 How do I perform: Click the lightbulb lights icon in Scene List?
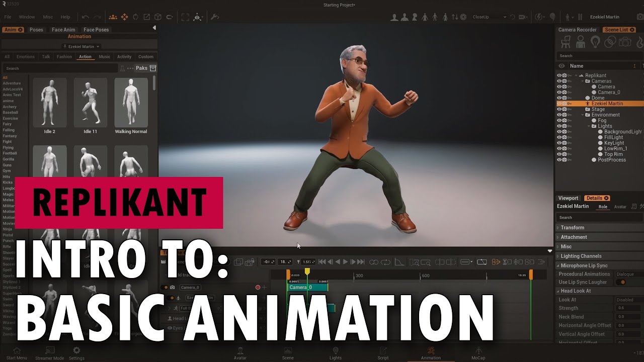595,42
